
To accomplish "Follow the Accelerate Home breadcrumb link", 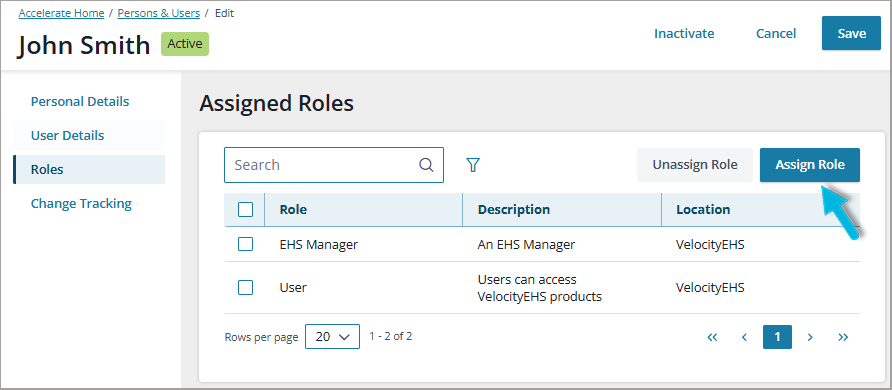I will click(61, 13).
